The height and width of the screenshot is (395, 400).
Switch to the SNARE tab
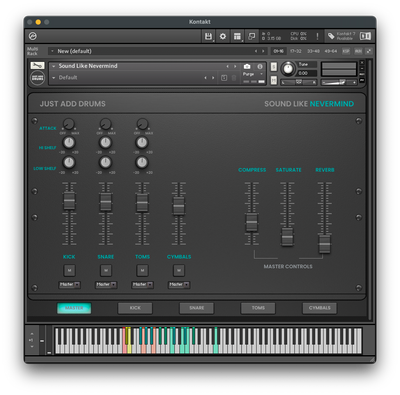click(197, 308)
